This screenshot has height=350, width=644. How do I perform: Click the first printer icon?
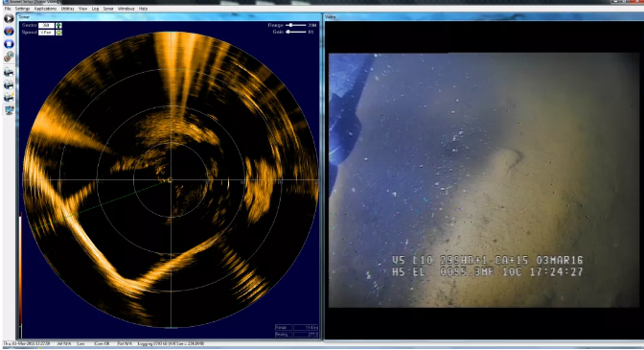tap(9, 72)
